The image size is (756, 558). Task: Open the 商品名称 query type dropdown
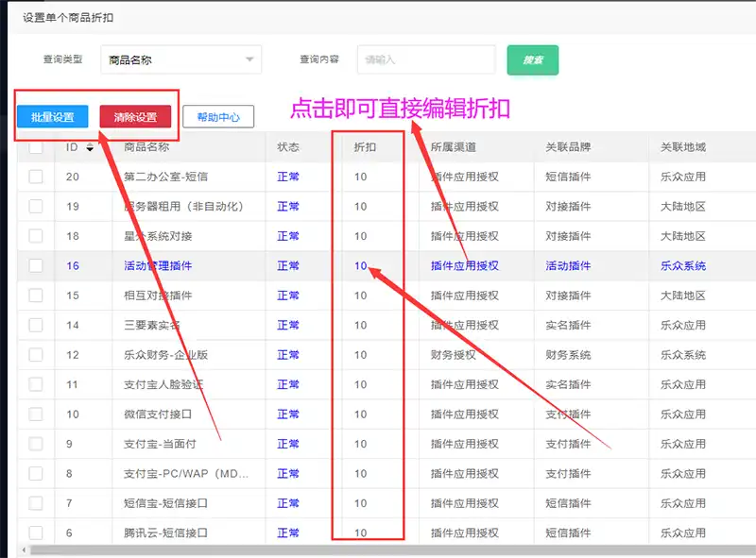pyautogui.click(x=180, y=59)
